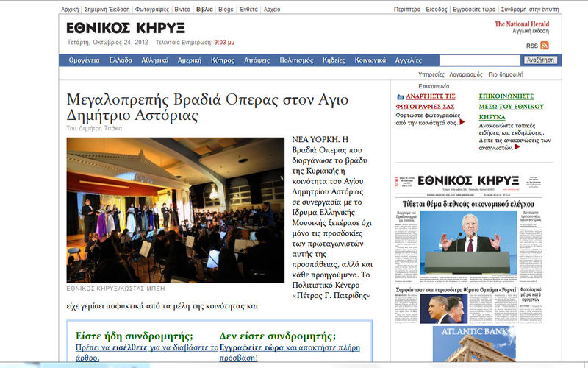Select Βιβλία in top bar
Viewport: 588px width, 368px height.
204,10
